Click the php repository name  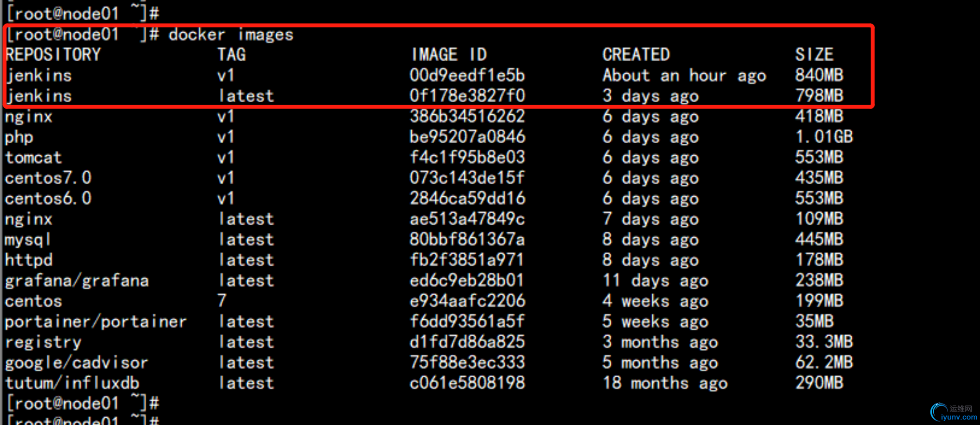coord(19,137)
